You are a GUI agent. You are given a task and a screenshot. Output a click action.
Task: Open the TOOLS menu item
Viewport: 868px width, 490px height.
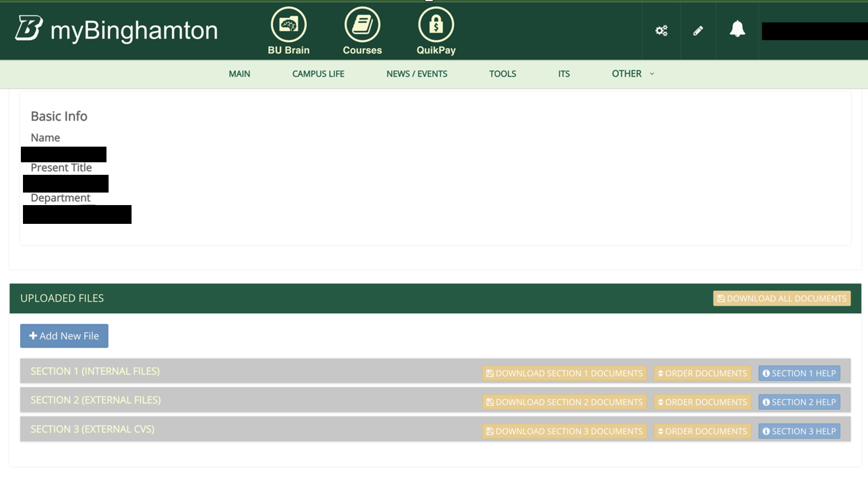[x=502, y=74]
